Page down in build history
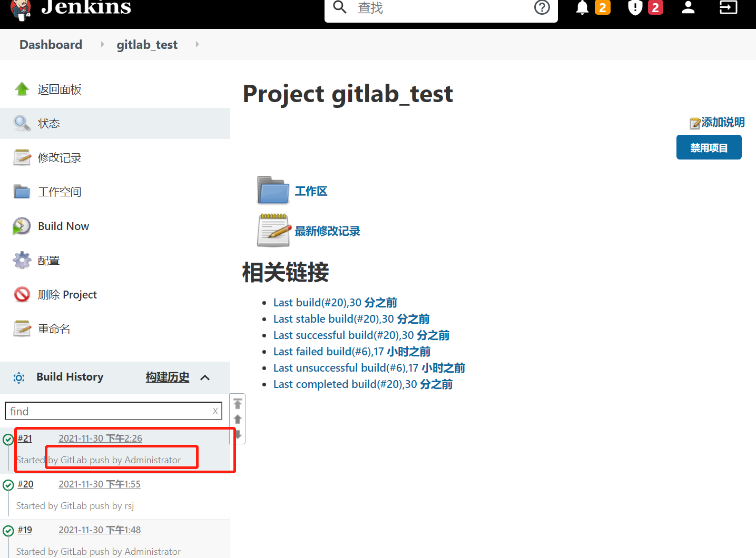The image size is (756, 558). click(x=238, y=434)
